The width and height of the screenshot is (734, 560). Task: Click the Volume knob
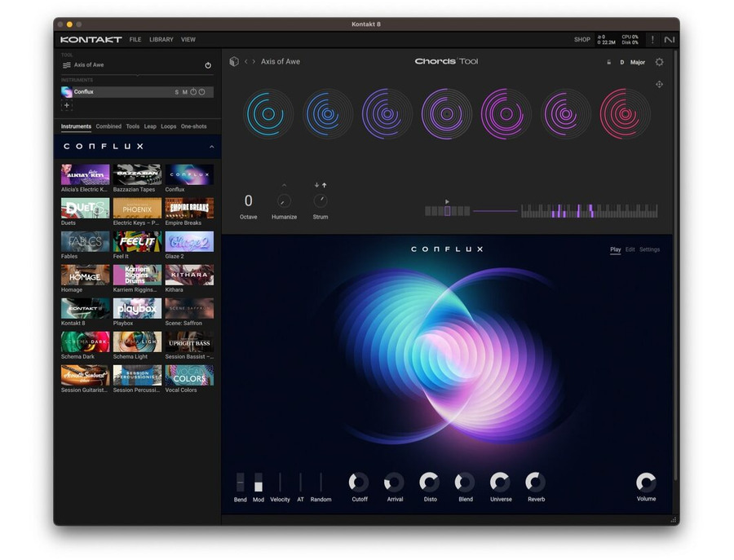pyautogui.click(x=646, y=482)
